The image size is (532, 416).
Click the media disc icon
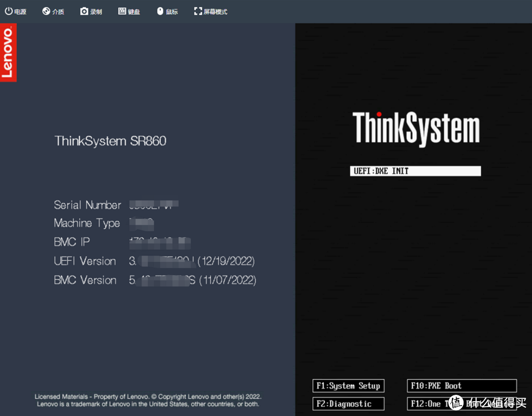tap(46, 11)
